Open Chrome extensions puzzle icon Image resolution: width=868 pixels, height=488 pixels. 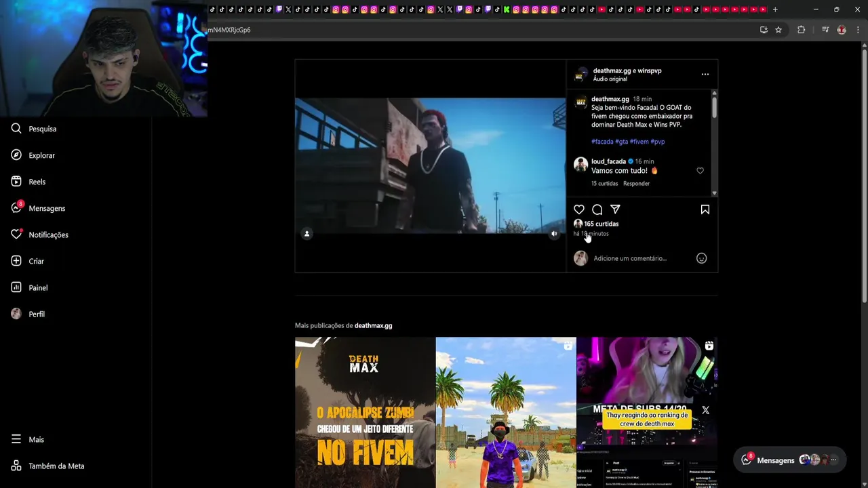pos(801,30)
